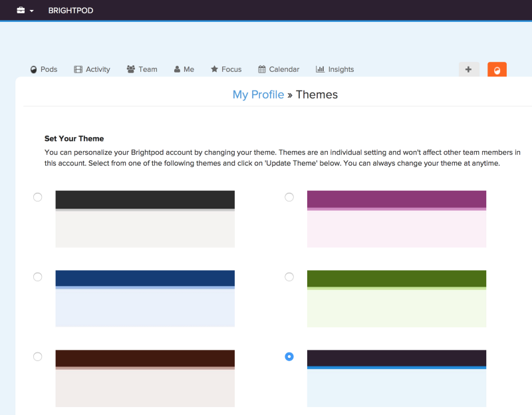Switch to the Activity tab
Image resolution: width=532 pixels, height=415 pixels.
[92, 69]
